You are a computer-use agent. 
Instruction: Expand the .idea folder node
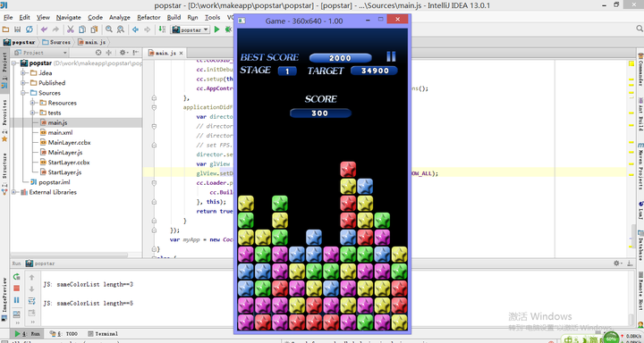pos(23,73)
